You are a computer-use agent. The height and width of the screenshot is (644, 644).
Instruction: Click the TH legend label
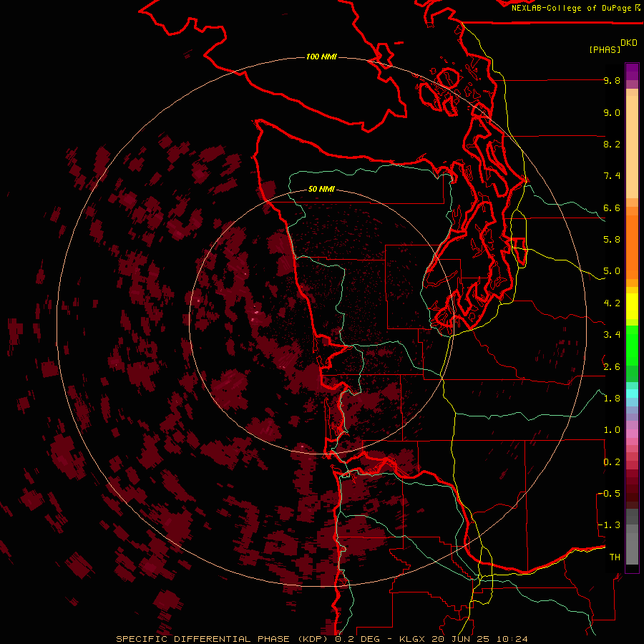tap(615, 557)
